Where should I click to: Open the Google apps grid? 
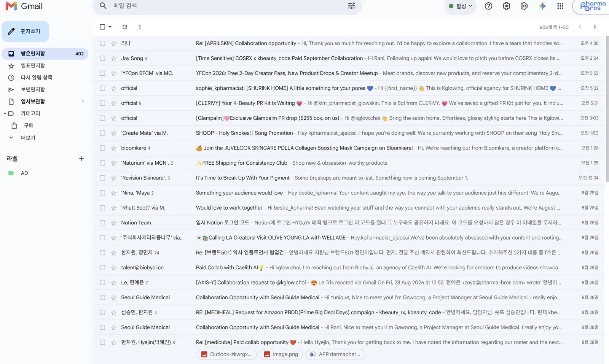pos(560,6)
